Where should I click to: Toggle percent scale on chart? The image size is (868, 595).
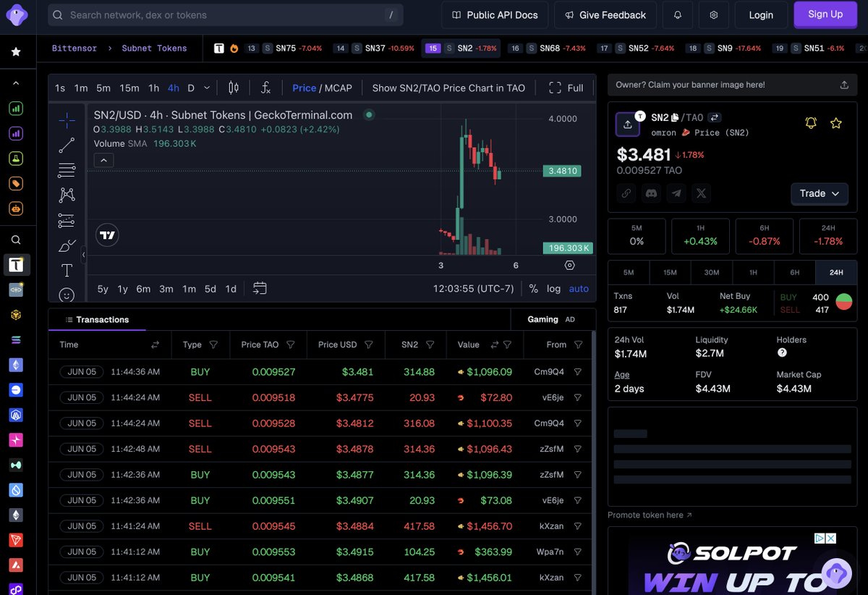click(533, 289)
